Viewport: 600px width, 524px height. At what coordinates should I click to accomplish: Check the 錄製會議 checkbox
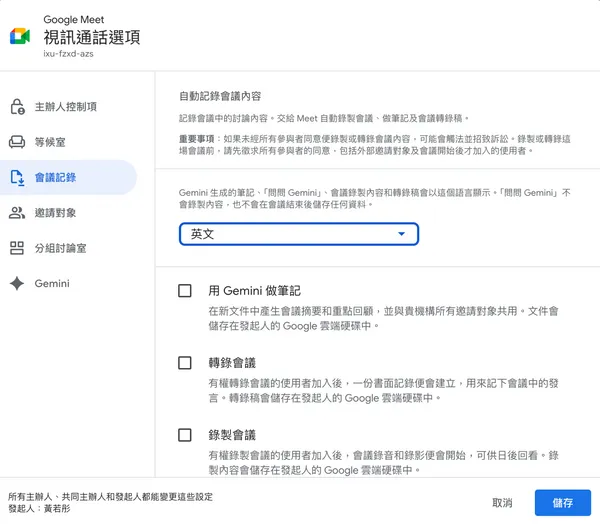(185, 435)
